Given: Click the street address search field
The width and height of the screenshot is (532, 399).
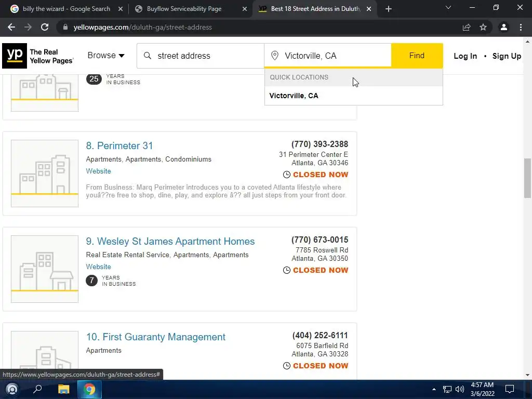Looking at the screenshot, I should pos(201,56).
